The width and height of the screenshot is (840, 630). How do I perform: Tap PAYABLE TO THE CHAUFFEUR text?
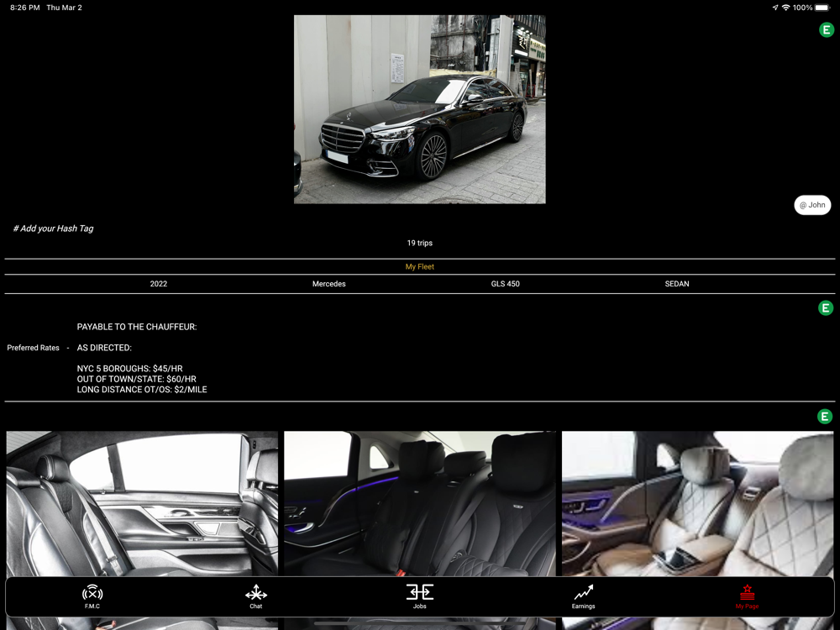(137, 327)
